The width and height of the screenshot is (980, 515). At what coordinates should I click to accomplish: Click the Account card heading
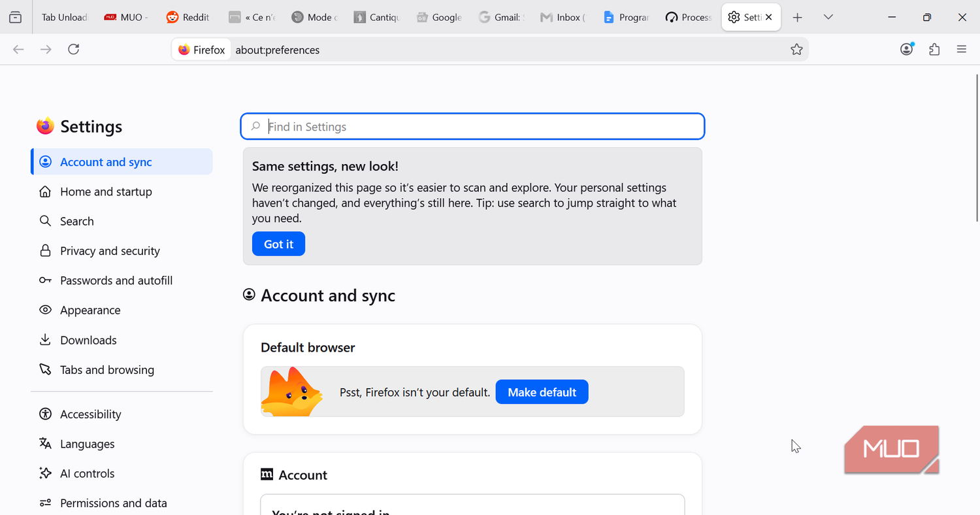click(303, 475)
